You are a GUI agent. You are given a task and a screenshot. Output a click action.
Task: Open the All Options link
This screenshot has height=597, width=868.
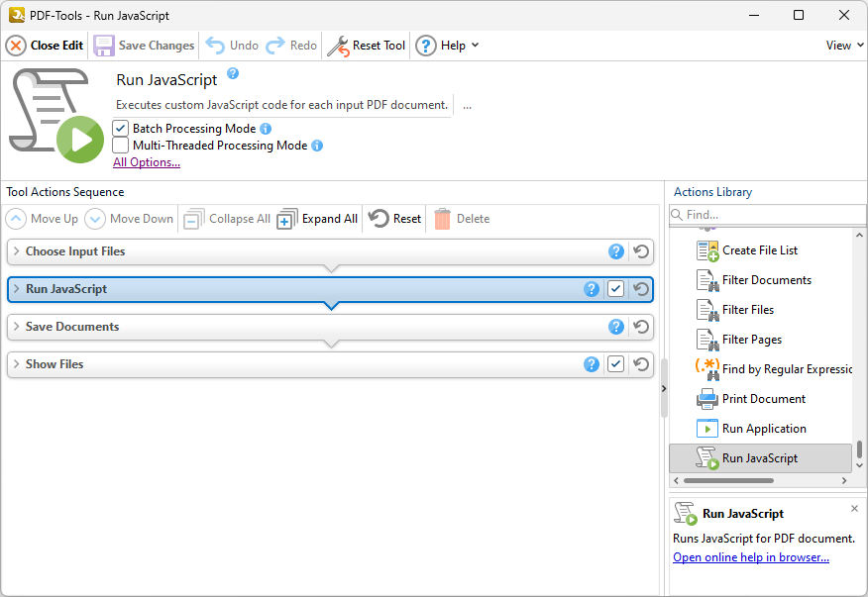[x=147, y=162]
